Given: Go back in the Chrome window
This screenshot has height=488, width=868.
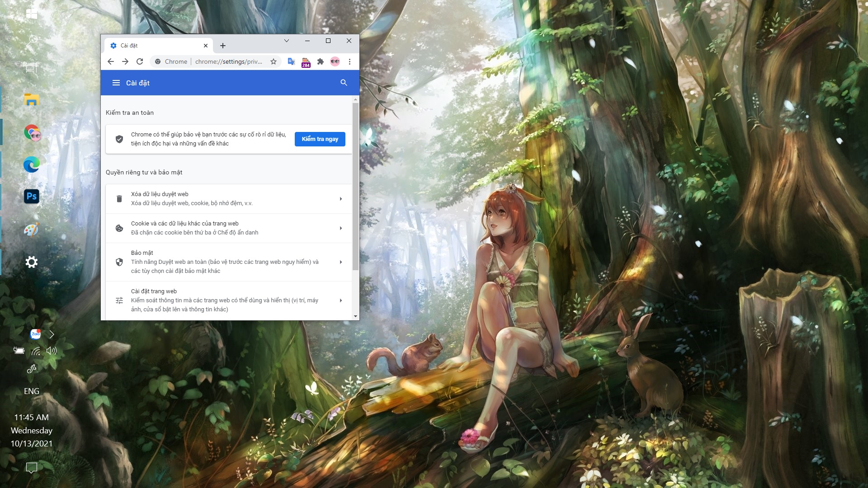Looking at the screenshot, I should tap(111, 61).
